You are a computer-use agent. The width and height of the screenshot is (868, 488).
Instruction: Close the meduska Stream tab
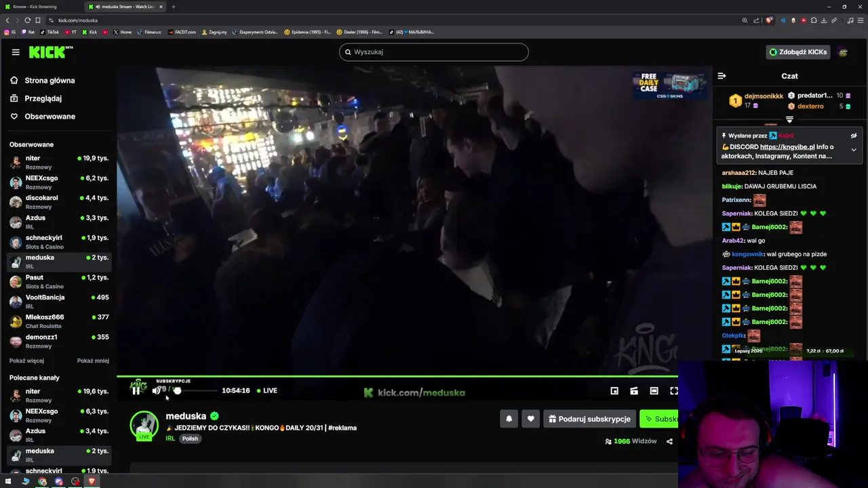(x=161, y=7)
